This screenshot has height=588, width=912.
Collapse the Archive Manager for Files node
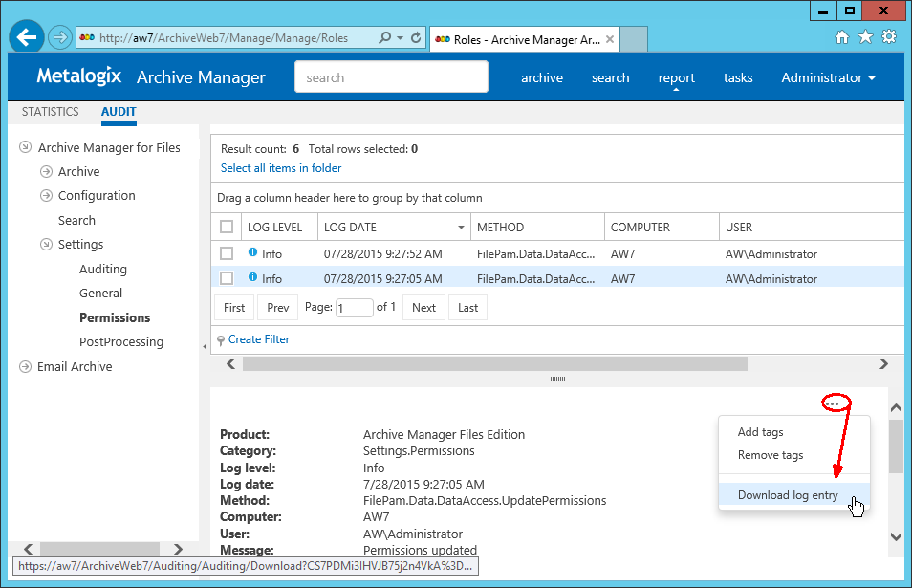pyautogui.click(x=25, y=147)
